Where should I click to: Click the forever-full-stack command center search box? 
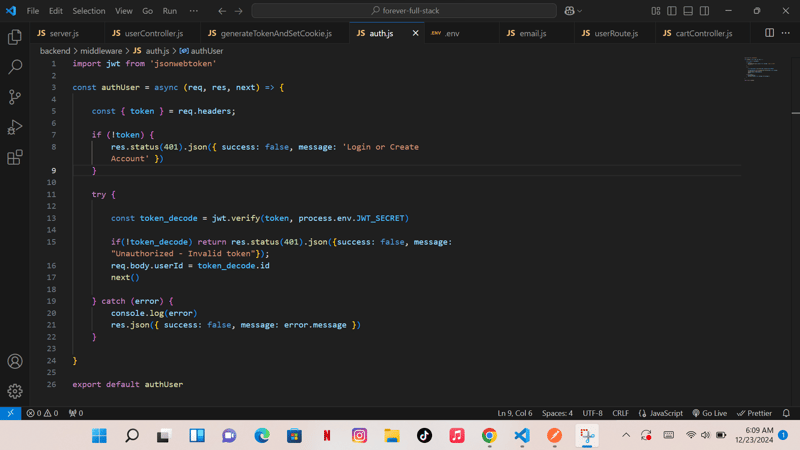point(404,11)
